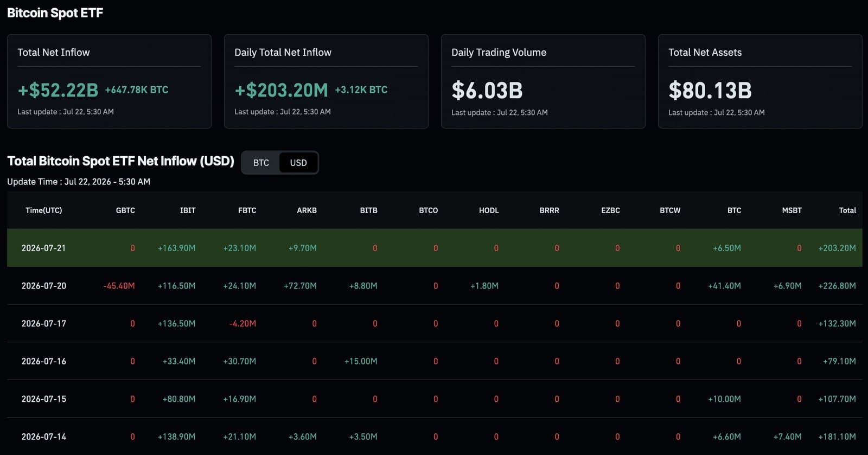Select the 2026-07-20 date row
Screen dimensions: 868x455
coord(435,286)
